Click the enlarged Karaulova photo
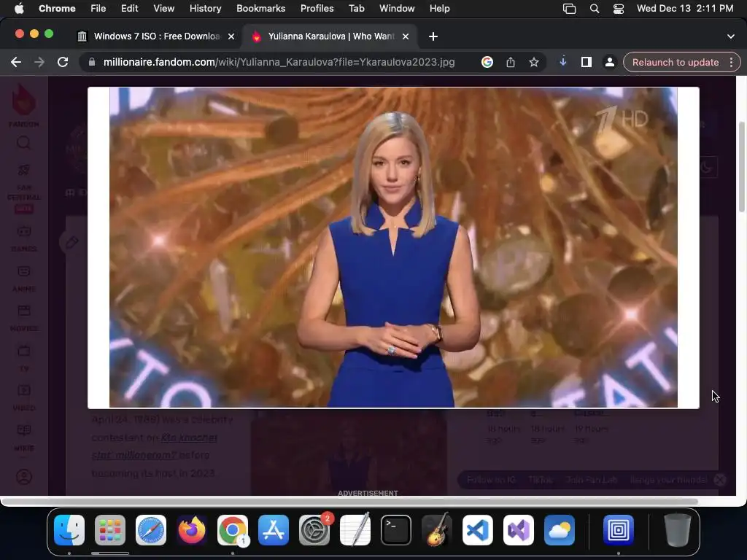Image resolution: width=747 pixels, height=560 pixels. [x=393, y=247]
